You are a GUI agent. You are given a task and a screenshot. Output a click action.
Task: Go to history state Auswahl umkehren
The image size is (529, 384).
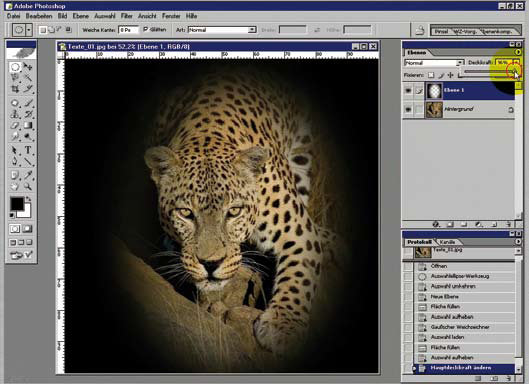(x=464, y=286)
